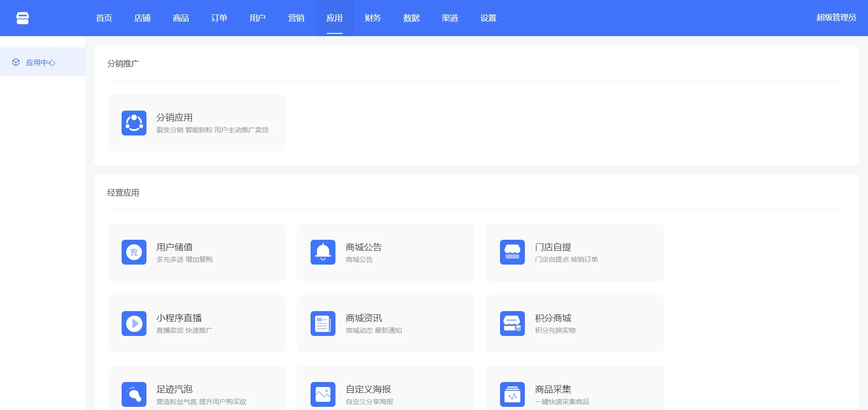Select the 门店自提 store pickup icon
The width and height of the screenshot is (868, 410).
pyautogui.click(x=512, y=252)
